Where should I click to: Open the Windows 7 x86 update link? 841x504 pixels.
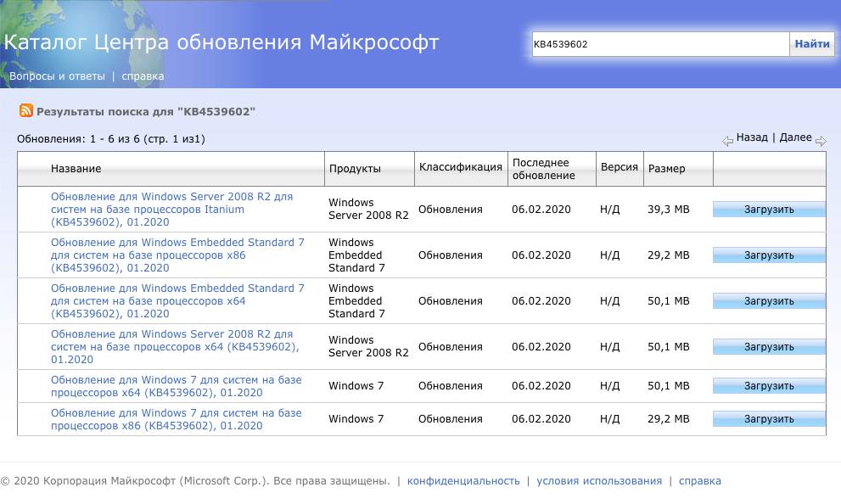(177, 419)
